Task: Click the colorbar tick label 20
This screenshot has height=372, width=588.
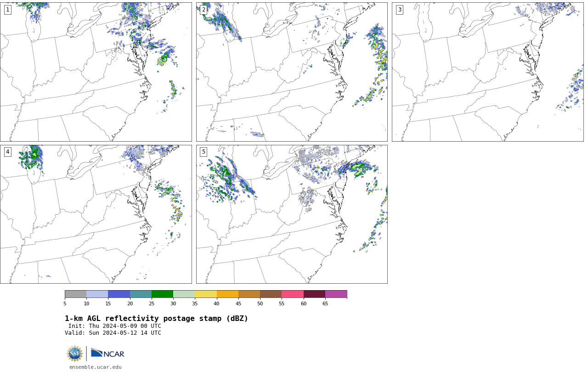Action: [130, 303]
